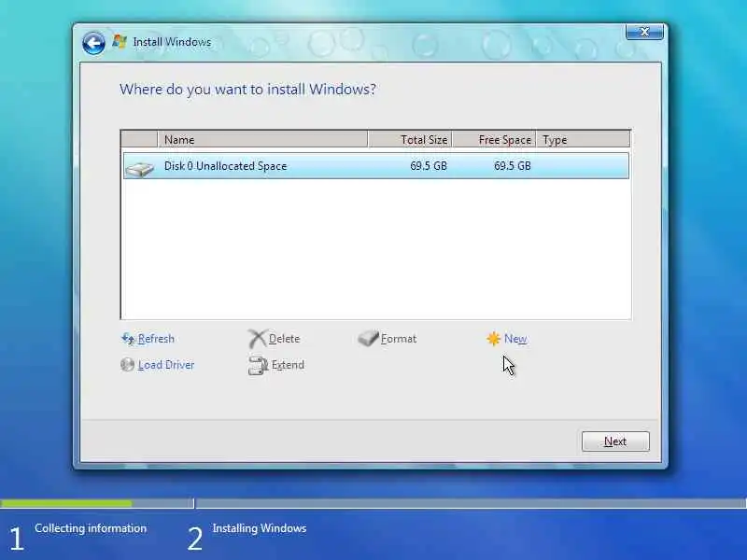Image resolution: width=747 pixels, height=560 pixels.
Task: Click the Refresh link
Action: (156, 339)
